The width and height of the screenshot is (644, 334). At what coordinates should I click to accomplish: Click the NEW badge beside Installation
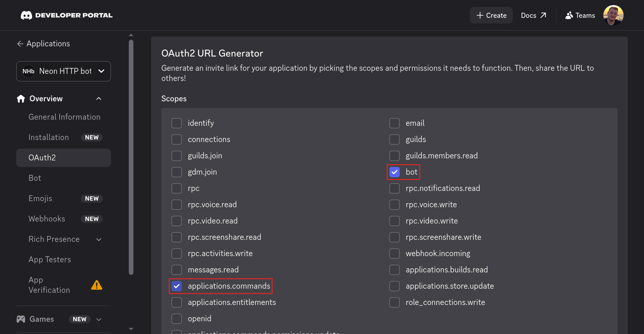(x=92, y=137)
